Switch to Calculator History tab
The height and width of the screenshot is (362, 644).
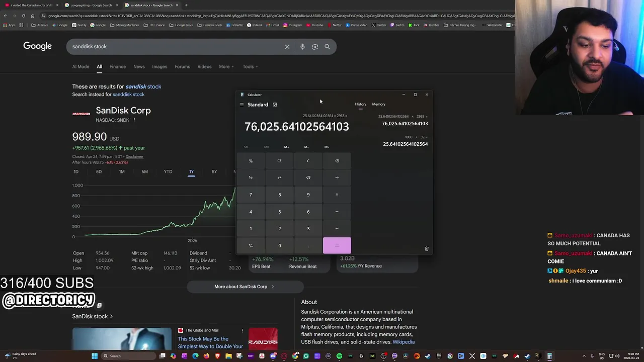tap(361, 104)
